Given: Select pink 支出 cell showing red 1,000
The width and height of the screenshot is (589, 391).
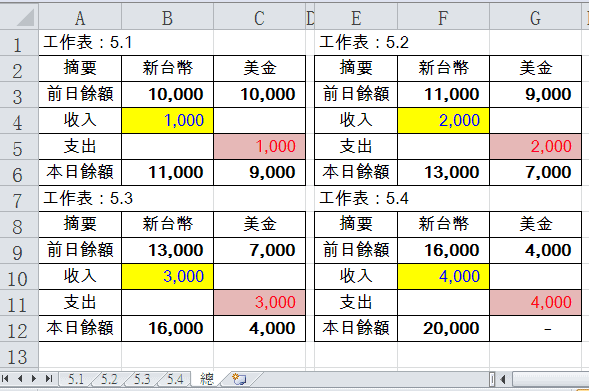Looking at the screenshot, I should tap(260, 146).
